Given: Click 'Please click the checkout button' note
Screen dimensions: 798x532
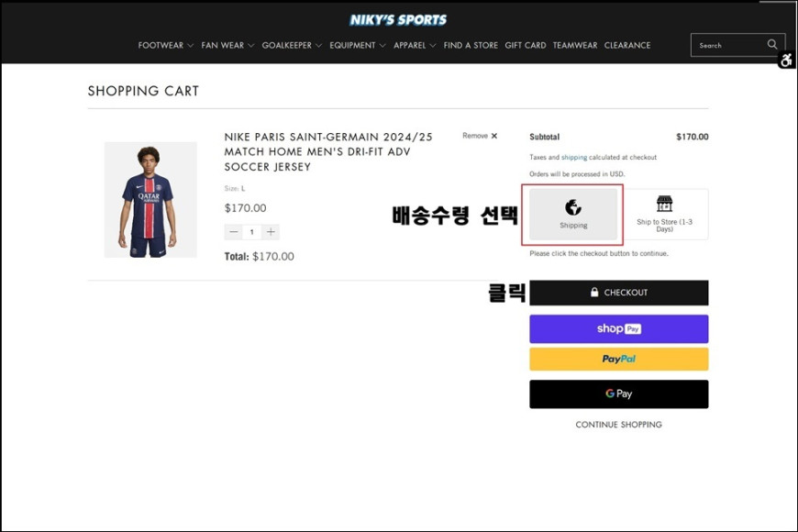Looking at the screenshot, I should point(599,253).
